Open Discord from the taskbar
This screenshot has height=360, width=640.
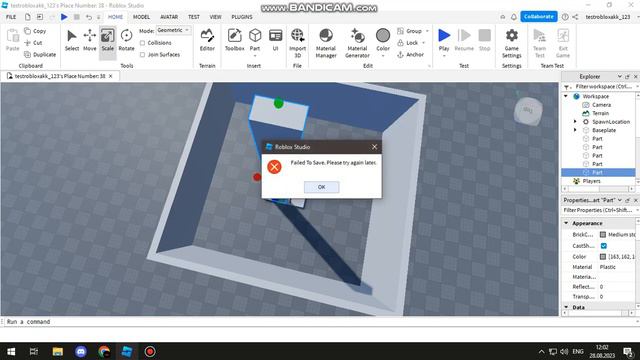[81, 351]
